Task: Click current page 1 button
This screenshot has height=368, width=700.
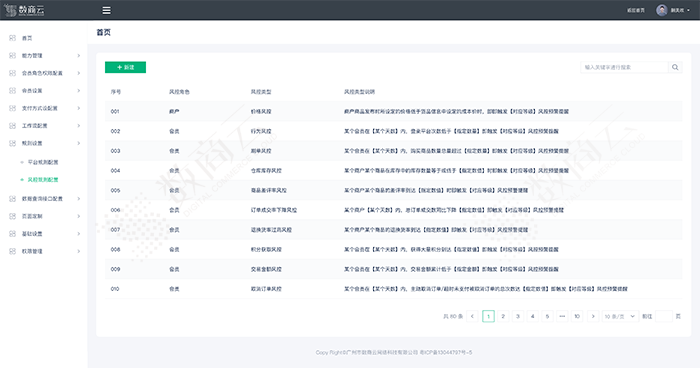Action: coord(488,316)
